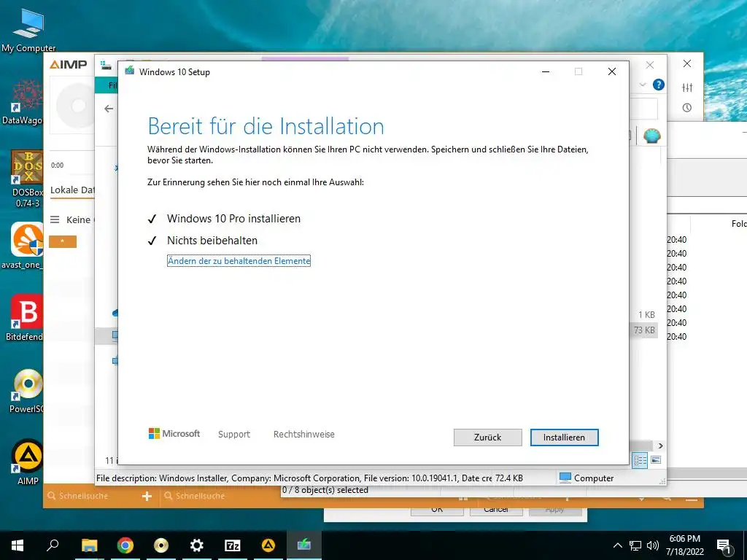Image resolution: width=747 pixels, height=560 pixels.
Task: Open the Windows Start menu
Action: pyautogui.click(x=18, y=545)
